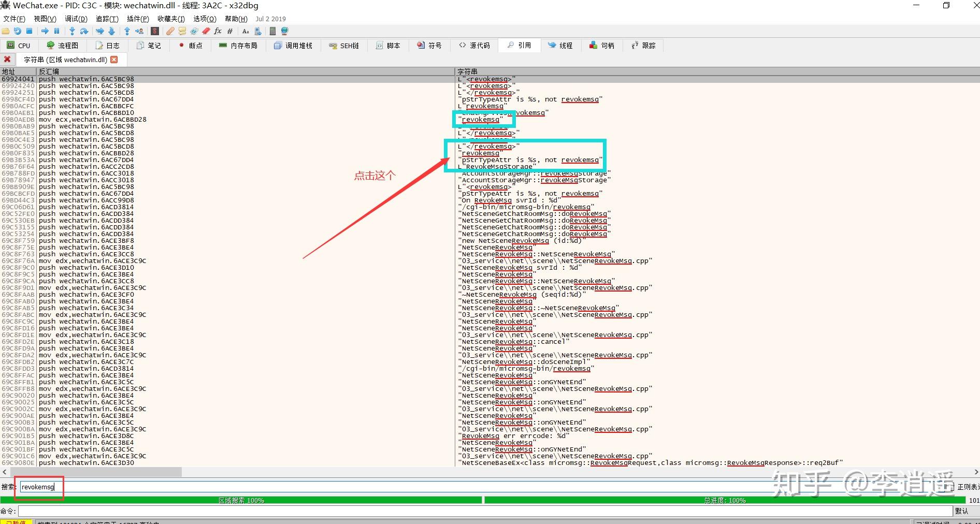This screenshot has height=524, width=980.
Task: Click the Run to User Code icon
Action: [x=139, y=31]
